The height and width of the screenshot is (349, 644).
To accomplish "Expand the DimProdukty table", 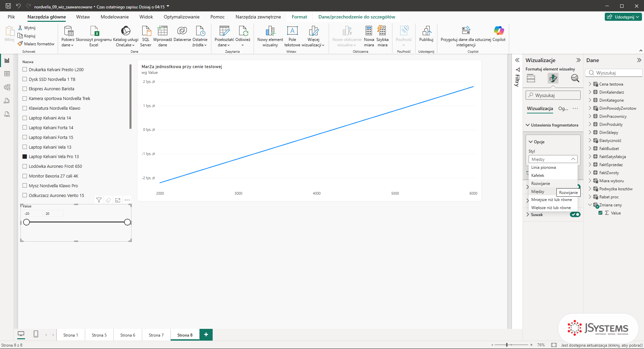I will [590, 124].
